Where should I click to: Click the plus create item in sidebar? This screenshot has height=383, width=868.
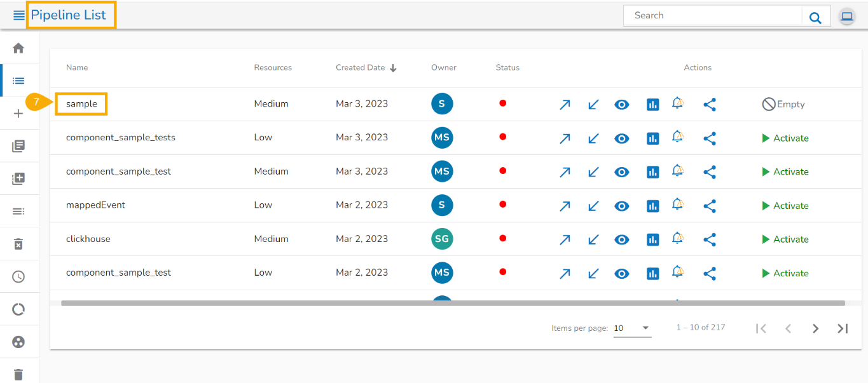18,114
